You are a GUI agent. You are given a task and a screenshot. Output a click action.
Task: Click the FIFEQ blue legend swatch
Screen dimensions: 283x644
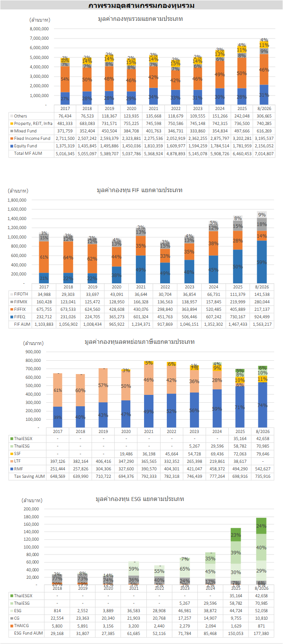pos(11,317)
